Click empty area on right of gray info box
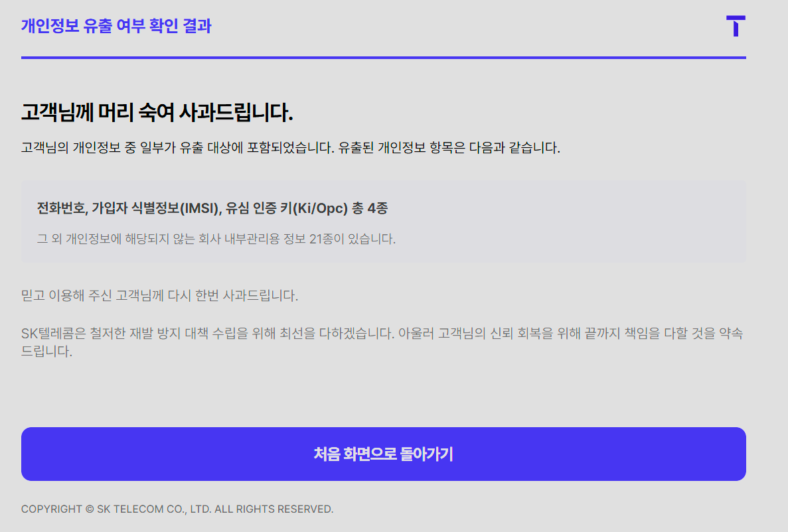 click(597, 222)
